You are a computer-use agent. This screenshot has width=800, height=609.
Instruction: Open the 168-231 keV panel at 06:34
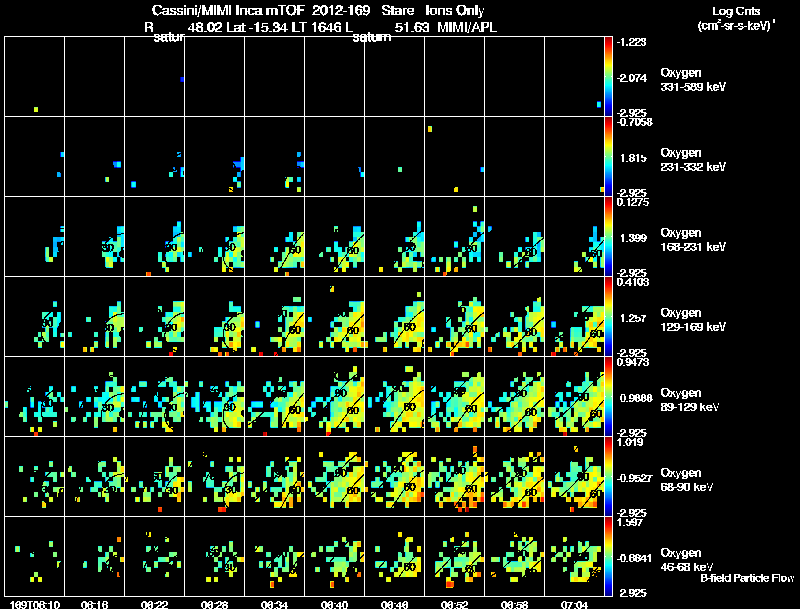pyautogui.click(x=274, y=236)
